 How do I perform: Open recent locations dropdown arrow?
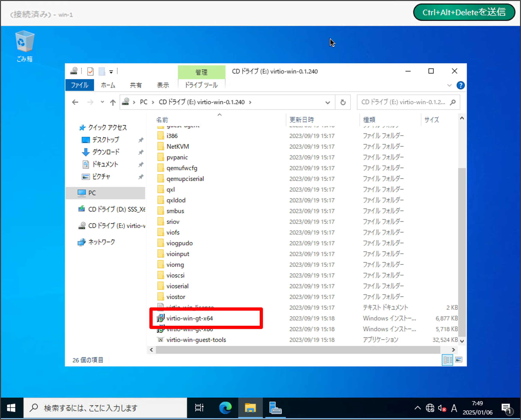tap(102, 102)
